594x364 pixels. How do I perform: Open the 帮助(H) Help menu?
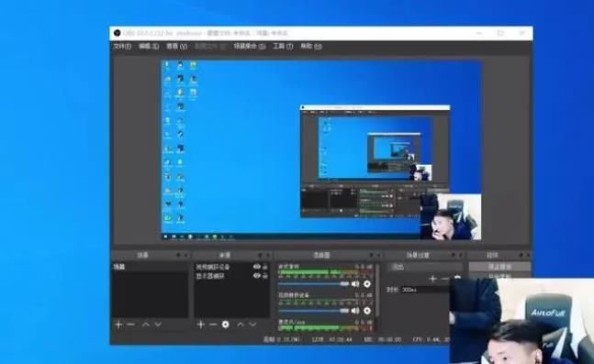[x=311, y=46]
